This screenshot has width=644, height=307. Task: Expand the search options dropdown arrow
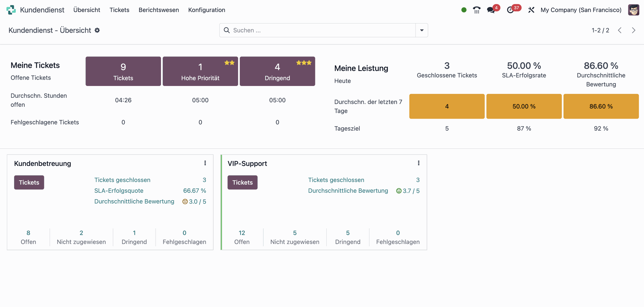point(422,30)
